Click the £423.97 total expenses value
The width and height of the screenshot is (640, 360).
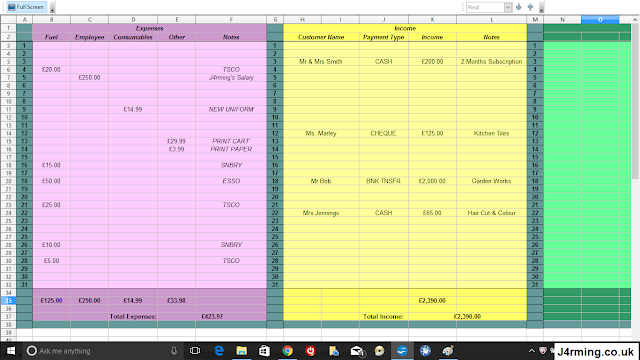click(212, 317)
